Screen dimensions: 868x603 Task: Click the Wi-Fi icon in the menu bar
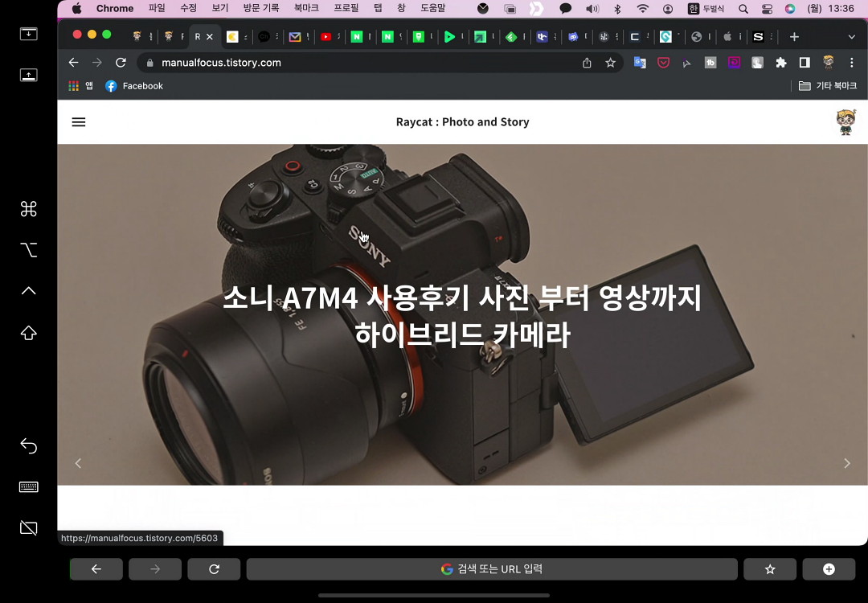click(642, 8)
